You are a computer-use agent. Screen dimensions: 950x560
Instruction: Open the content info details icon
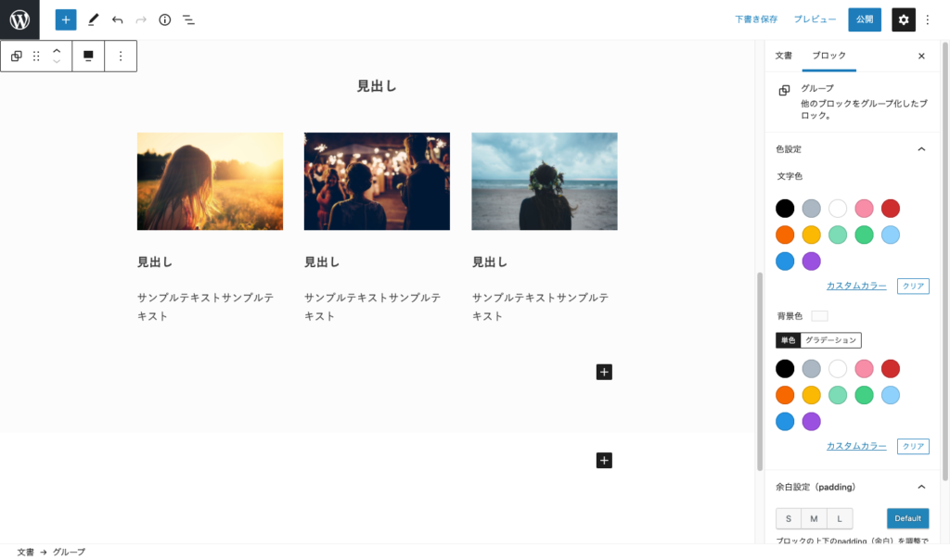165,20
